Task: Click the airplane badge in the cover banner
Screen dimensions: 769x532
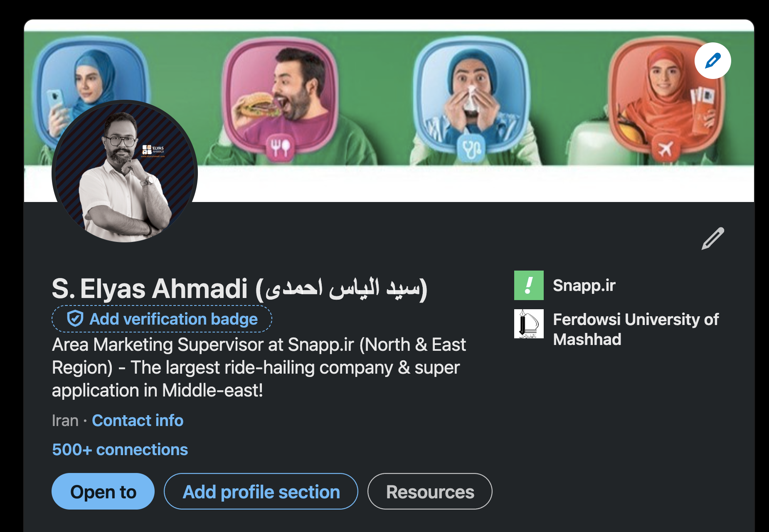Action: tap(665, 148)
